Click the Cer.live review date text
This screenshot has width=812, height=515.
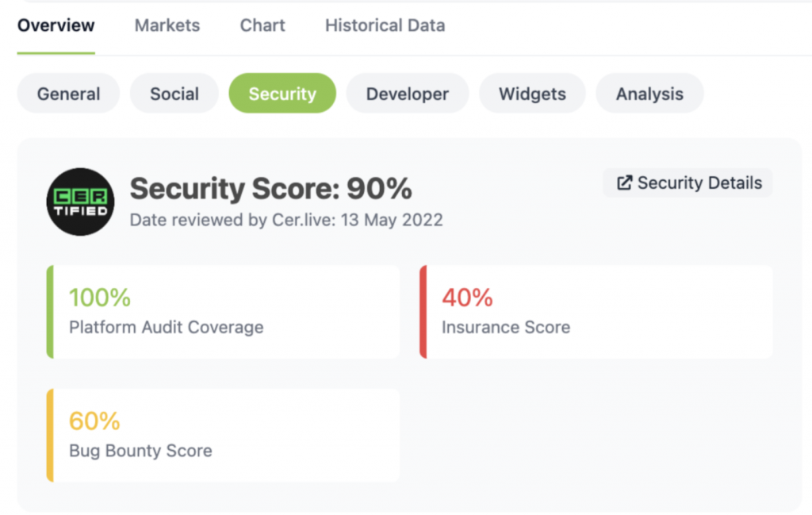pos(286,220)
